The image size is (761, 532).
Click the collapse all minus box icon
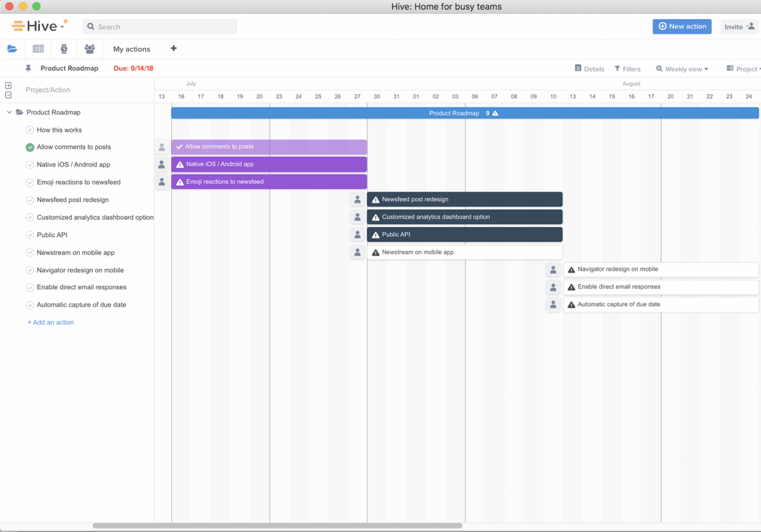8,95
